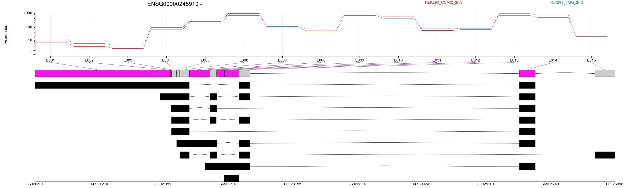The height and width of the screenshot is (188, 644).
Task: Click the exon label E005
Action: pos(205,60)
